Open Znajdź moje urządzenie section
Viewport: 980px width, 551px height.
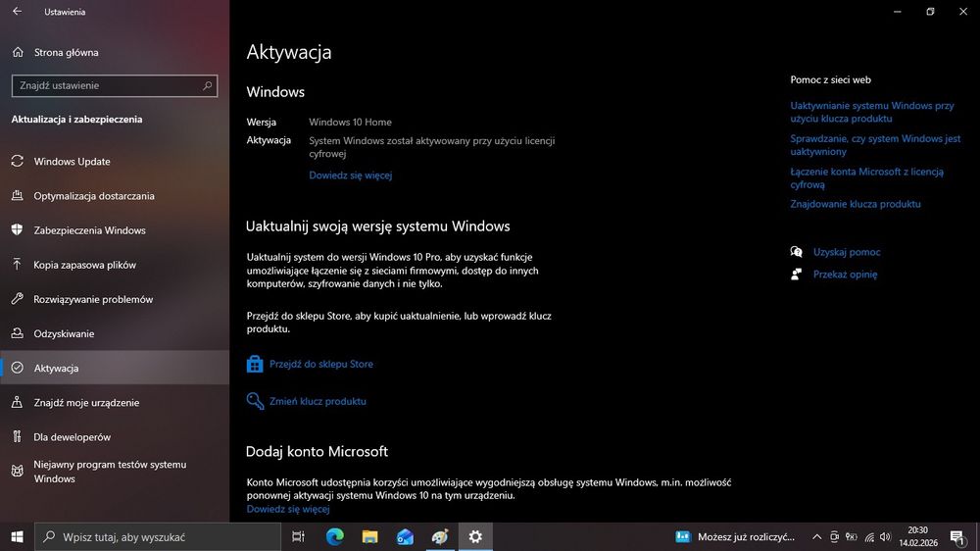pos(115,402)
